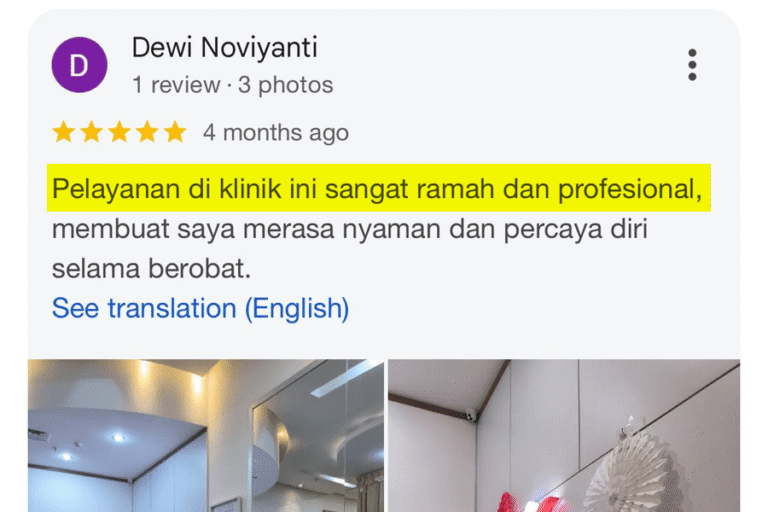Open Dewi Noviyanti's reviewer profile name
The width and height of the screenshot is (768, 512).
225,48
